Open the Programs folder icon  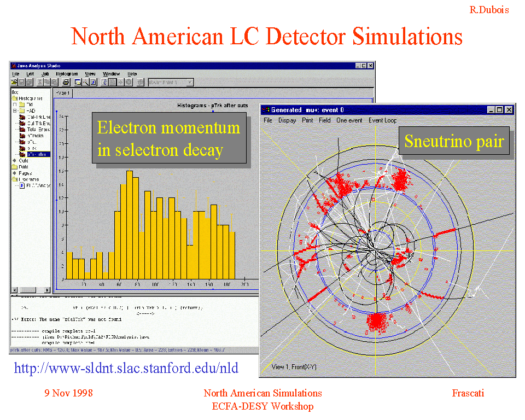pyautogui.click(x=15, y=179)
